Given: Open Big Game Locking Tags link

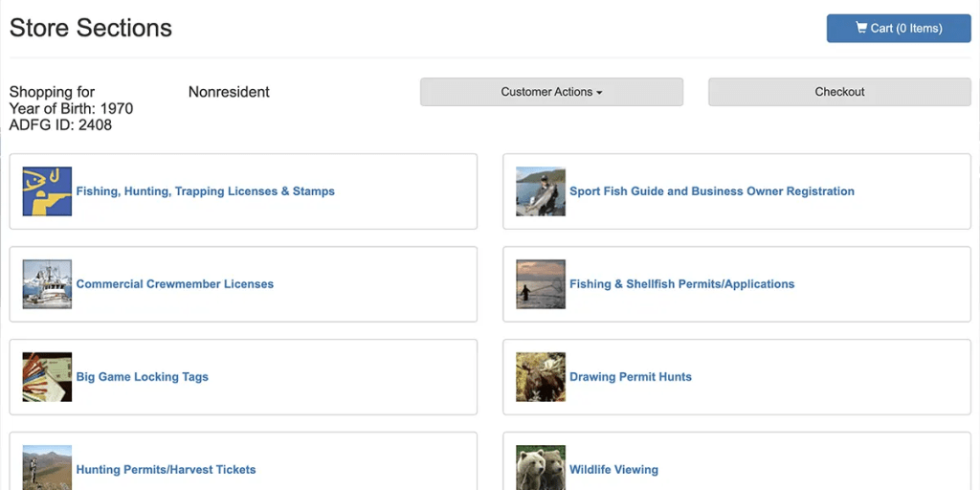Looking at the screenshot, I should pyautogui.click(x=143, y=377).
